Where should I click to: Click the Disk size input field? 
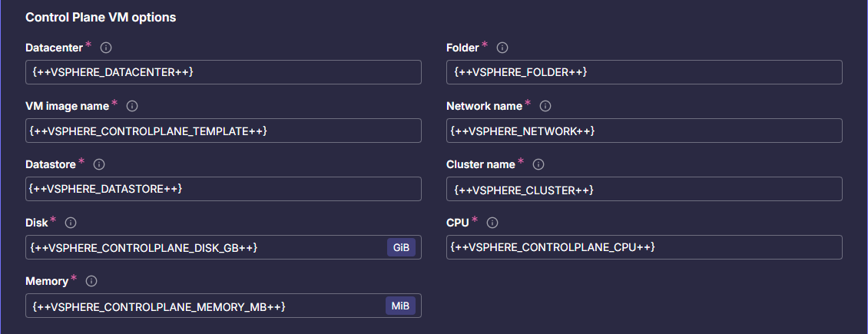(204, 247)
